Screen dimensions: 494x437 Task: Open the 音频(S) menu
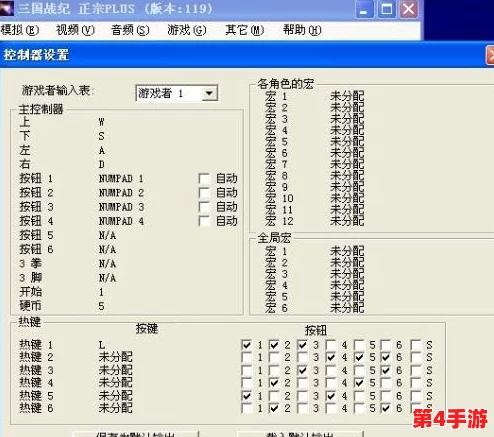130,30
